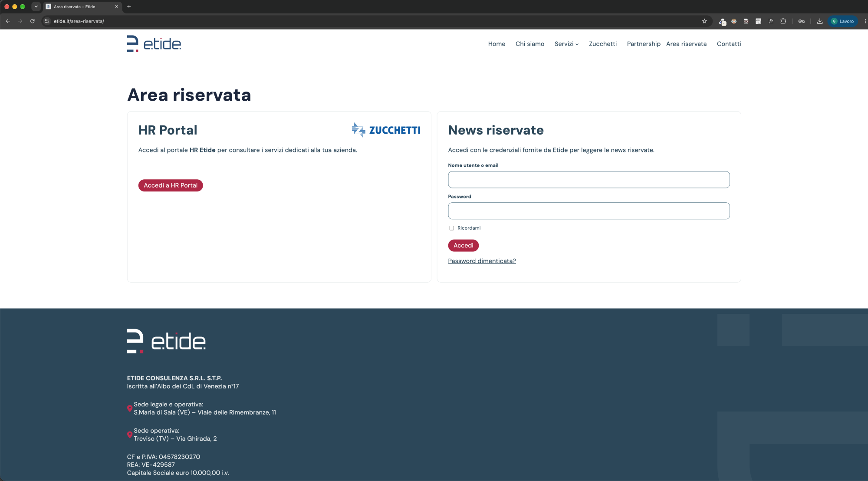Open the Chi siamo page
Viewport: 868px width, 481px height.
tap(529, 44)
